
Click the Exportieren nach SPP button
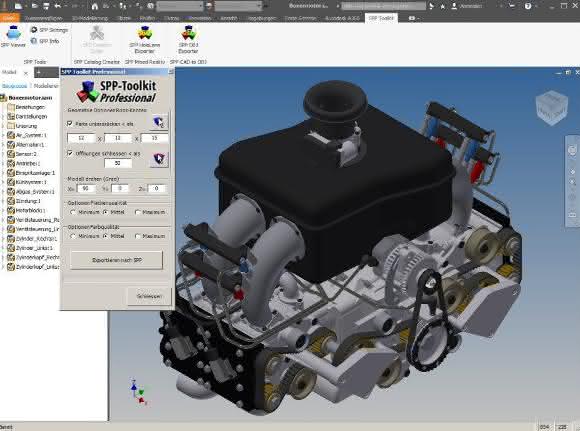point(117,260)
